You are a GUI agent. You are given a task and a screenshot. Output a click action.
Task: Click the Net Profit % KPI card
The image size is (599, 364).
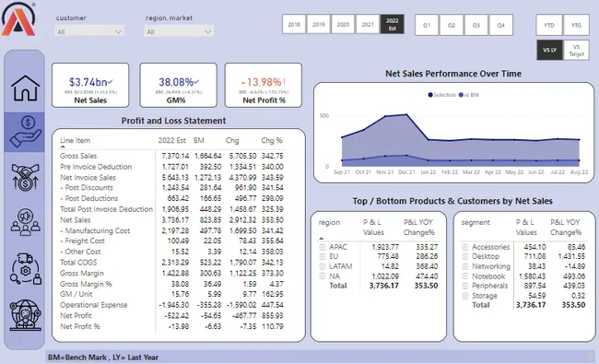pos(264,85)
